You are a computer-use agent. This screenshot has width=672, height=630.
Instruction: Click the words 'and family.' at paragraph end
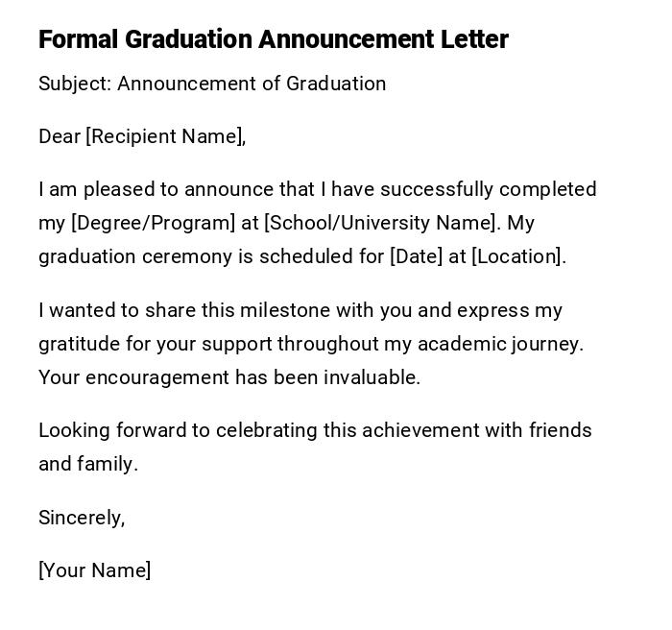[x=88, y=464]
